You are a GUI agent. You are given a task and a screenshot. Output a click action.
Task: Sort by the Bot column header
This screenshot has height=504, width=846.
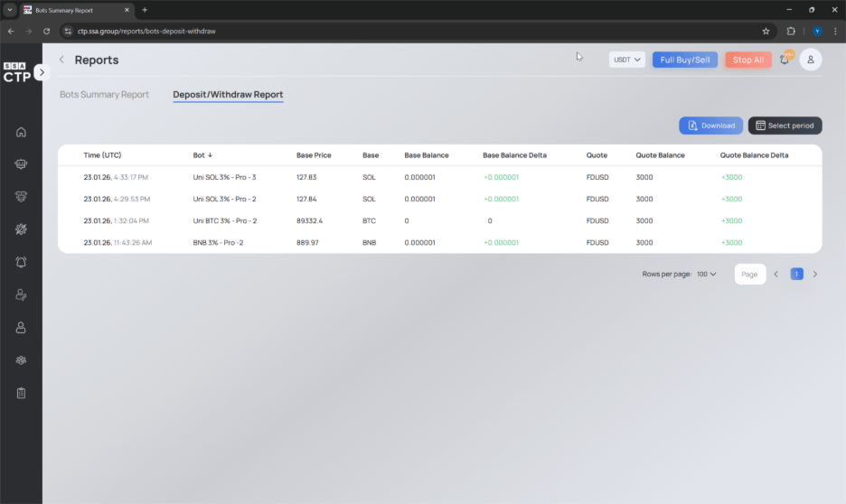(x=202, y=155)
